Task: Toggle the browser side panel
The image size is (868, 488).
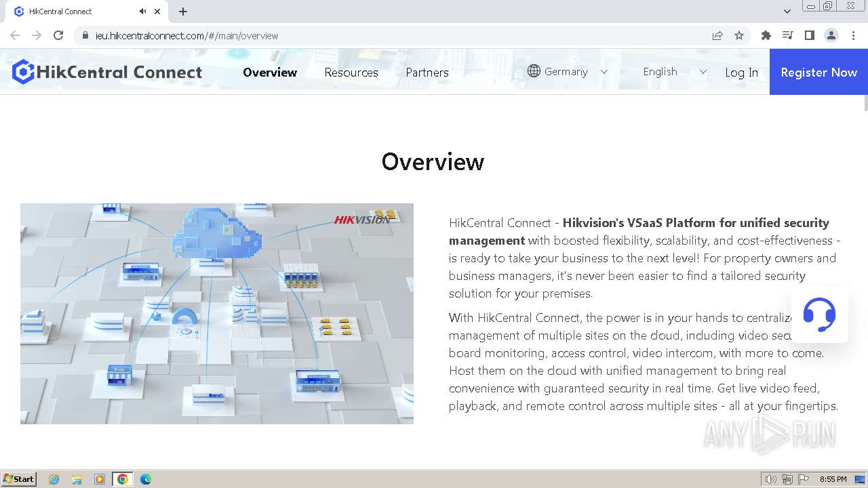Action: (810, 35)
